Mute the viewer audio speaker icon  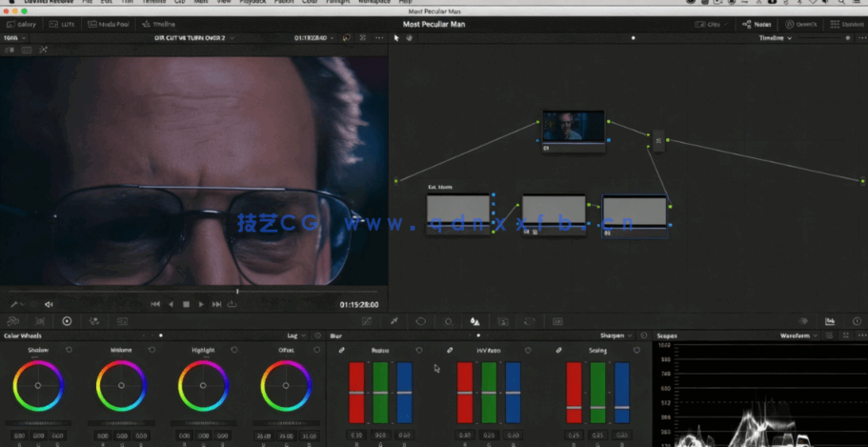point(49,304)
